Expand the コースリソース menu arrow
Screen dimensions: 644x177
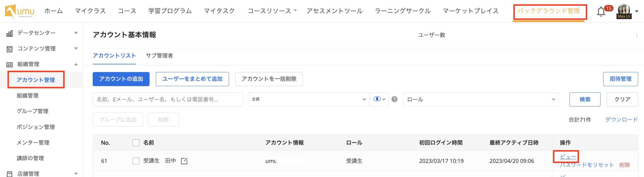coord(295,11)
